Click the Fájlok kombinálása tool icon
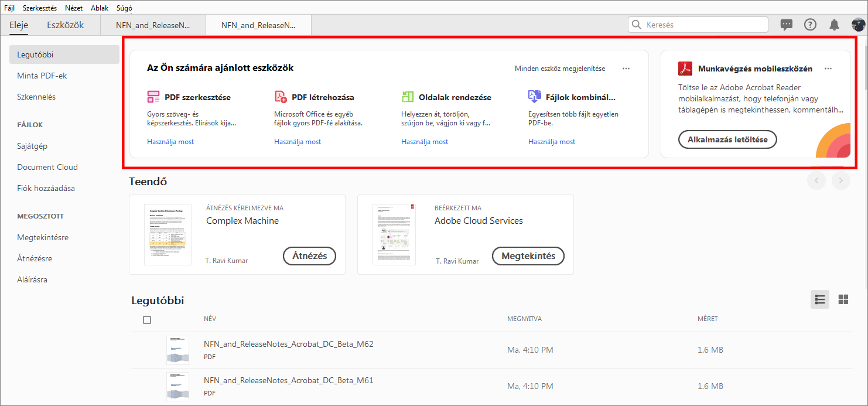 pos(535,97)
